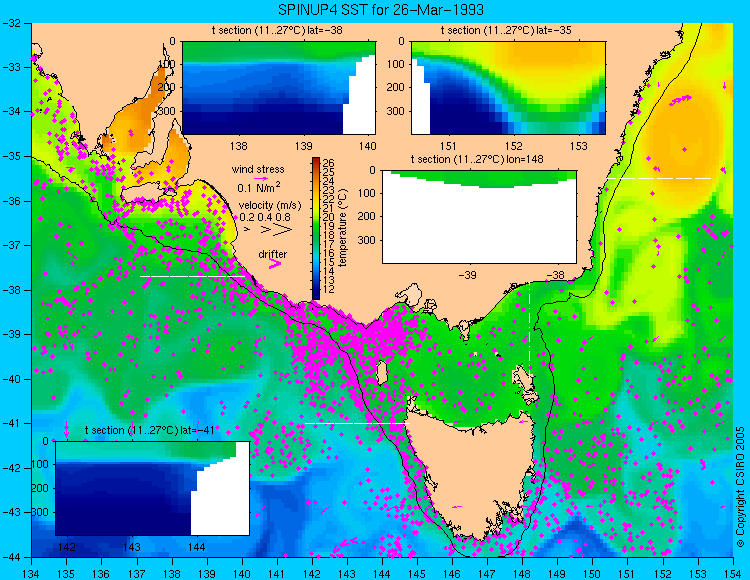Screen dimensions: 750x580
Task: Click the 141 label on the bottom longitude axis
Action: click(x=276, y=574)
